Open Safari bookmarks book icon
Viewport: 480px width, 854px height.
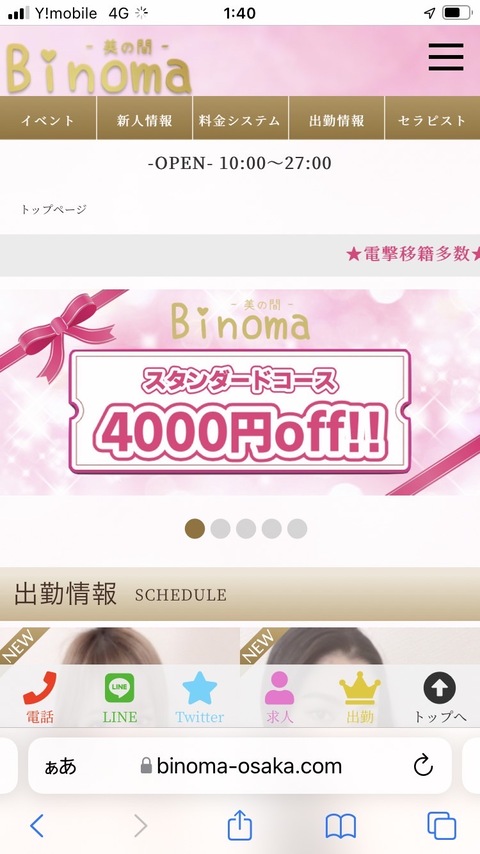[x=341, y=826]
